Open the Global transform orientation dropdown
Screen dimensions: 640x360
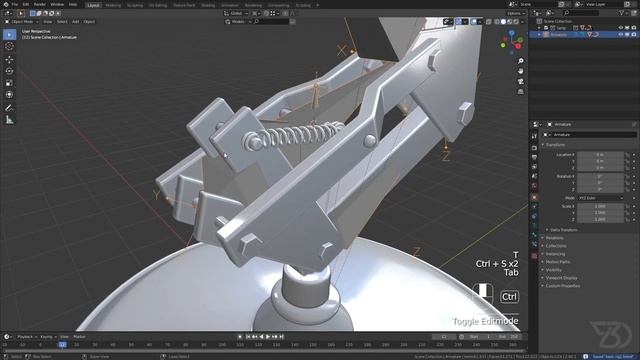[236, 13]
